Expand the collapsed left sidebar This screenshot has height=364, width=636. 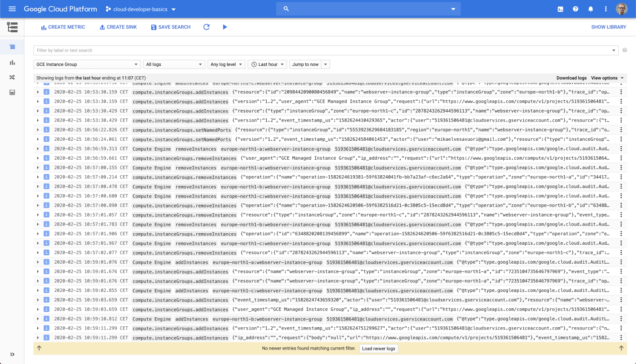coord(12,354)
